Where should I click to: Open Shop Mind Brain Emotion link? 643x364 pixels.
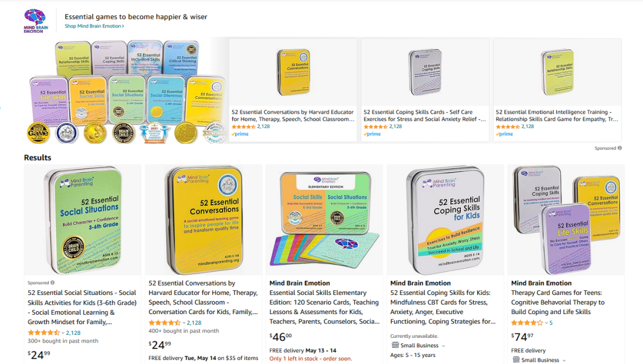coord(94,26)
